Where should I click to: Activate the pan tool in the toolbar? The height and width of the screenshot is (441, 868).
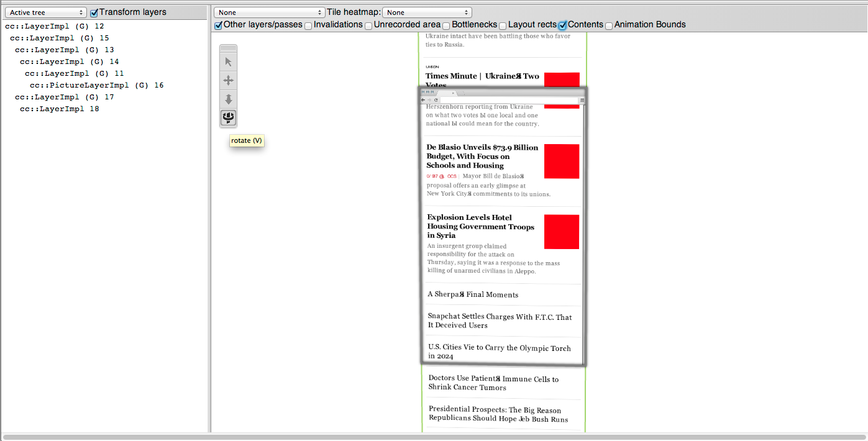coord(228,81)
